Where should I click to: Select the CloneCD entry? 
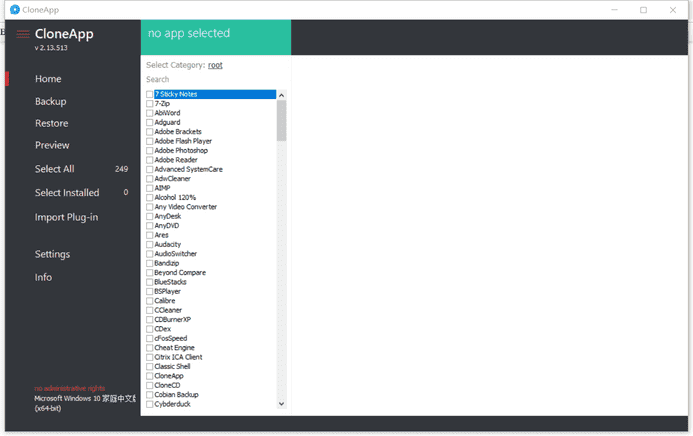click(x=167, y=386)
